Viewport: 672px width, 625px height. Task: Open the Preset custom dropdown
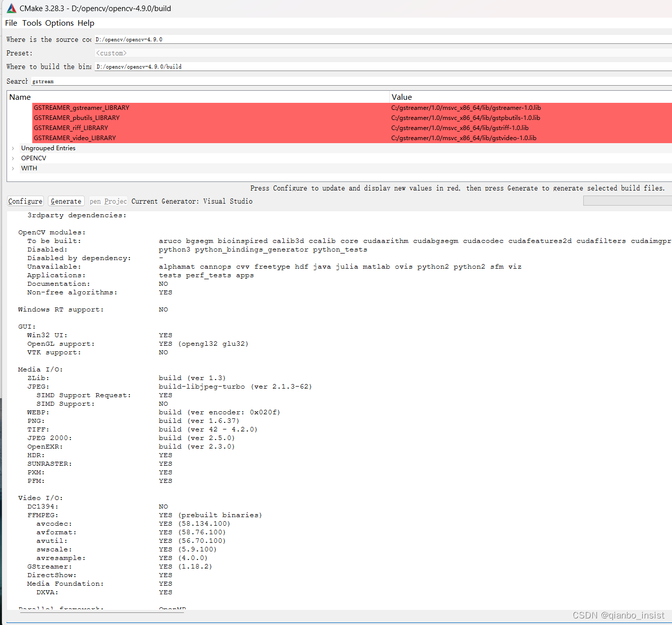pos(383,53)
